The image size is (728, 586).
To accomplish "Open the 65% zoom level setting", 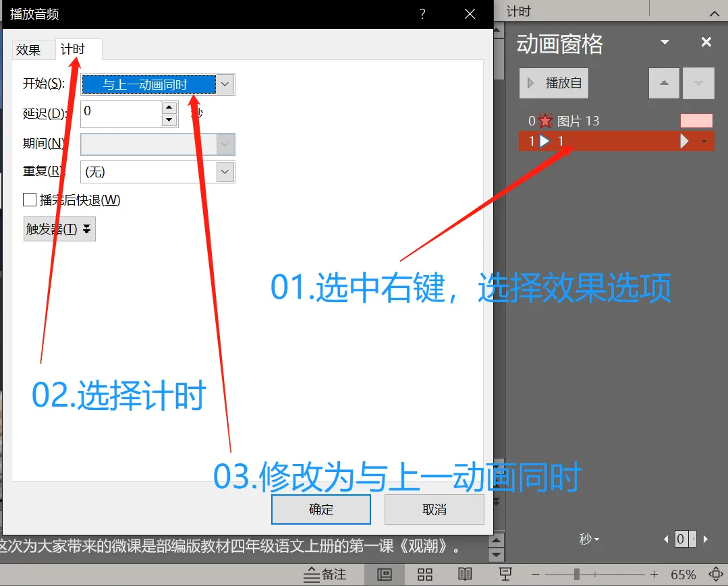I will [683, 575].
